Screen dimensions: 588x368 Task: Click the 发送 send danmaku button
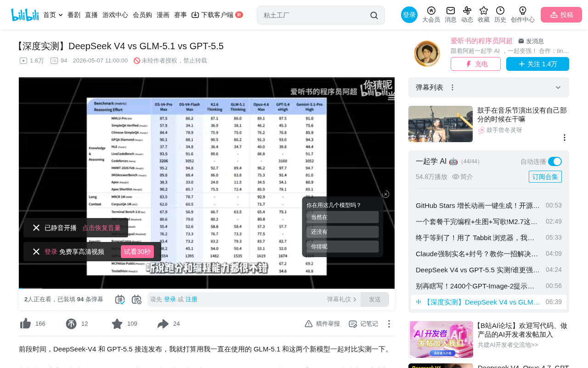point(375,299)
